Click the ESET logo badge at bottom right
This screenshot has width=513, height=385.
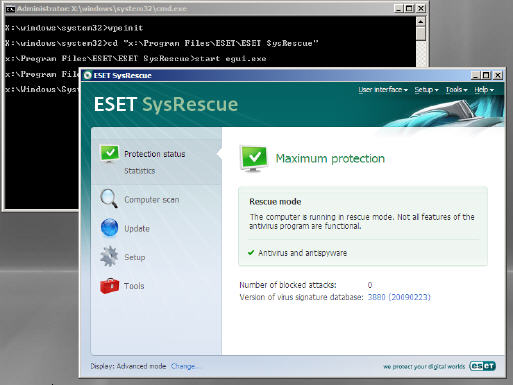click(482, 366)
